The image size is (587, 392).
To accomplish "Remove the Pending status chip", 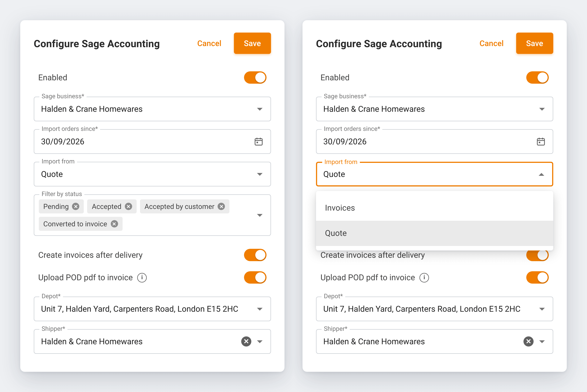I will coord(76,206).
